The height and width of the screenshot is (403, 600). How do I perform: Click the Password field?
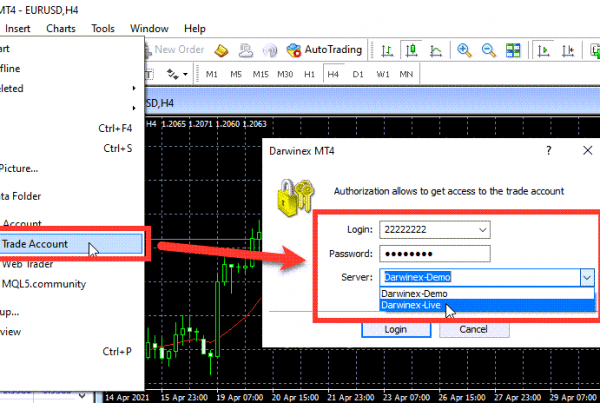pyautogui.click(x=435, y=253)
